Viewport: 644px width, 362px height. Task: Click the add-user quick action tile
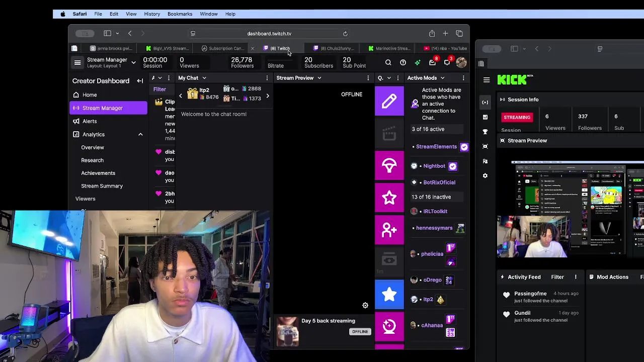(x=389, y=230)
